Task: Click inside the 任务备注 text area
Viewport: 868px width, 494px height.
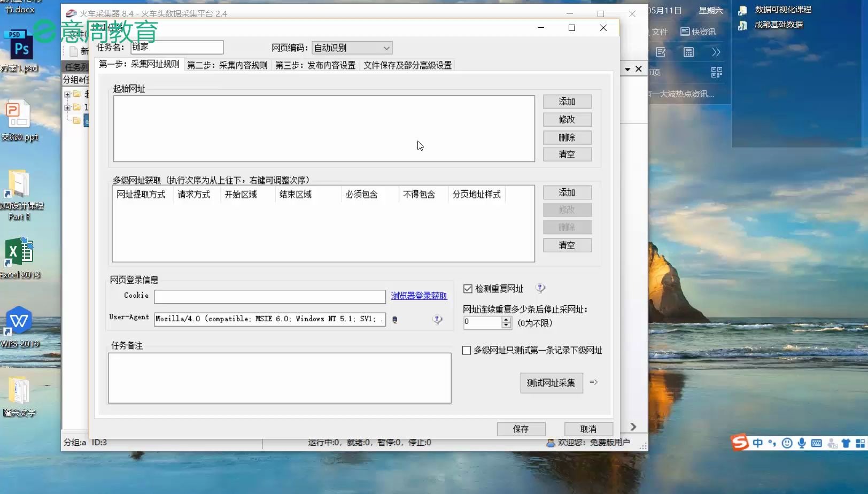Action: (x=278, y=377)
